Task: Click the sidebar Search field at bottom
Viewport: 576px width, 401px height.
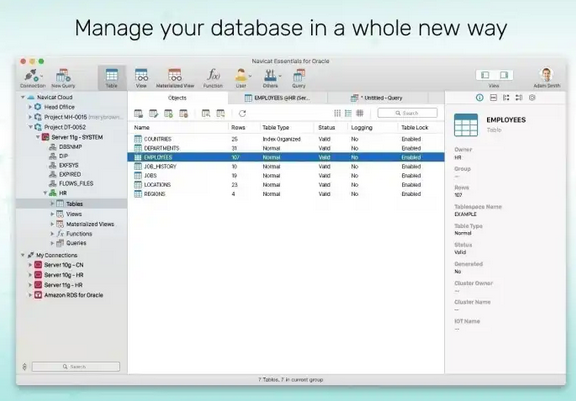Action: (x=76, y=366)
